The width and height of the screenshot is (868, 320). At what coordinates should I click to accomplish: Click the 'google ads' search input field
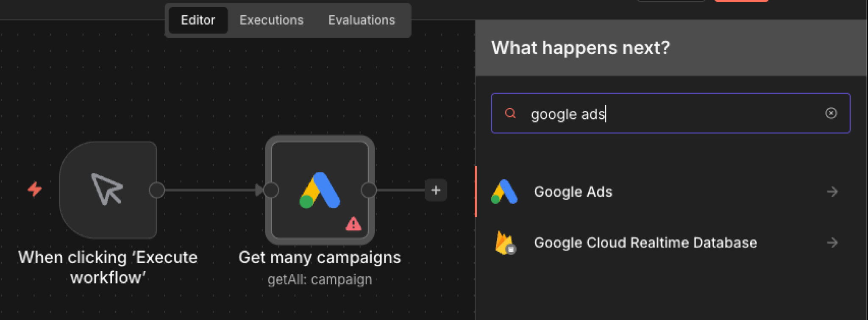tap(670, 114)
